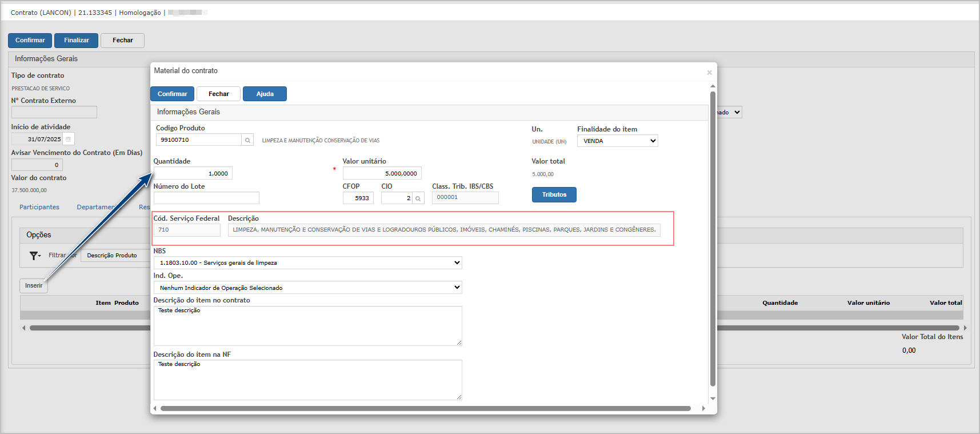
Task: Open the Ajuda help button
Action: (x=265, y=94)
